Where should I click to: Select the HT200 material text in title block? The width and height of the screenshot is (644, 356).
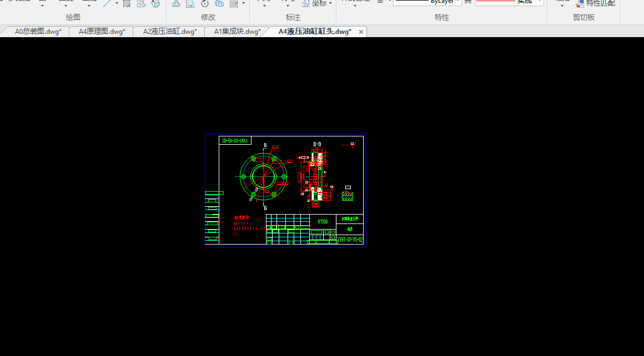click(323, 221)
